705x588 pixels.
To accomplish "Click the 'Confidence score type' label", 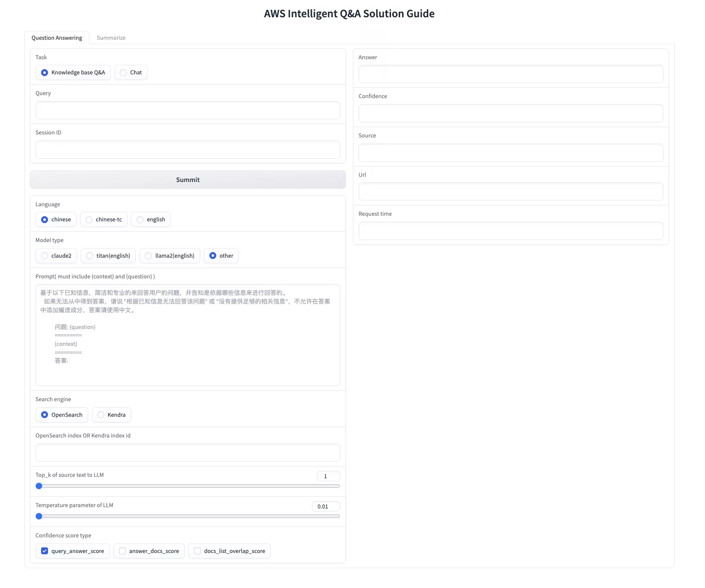I will [x=63, y=535].
